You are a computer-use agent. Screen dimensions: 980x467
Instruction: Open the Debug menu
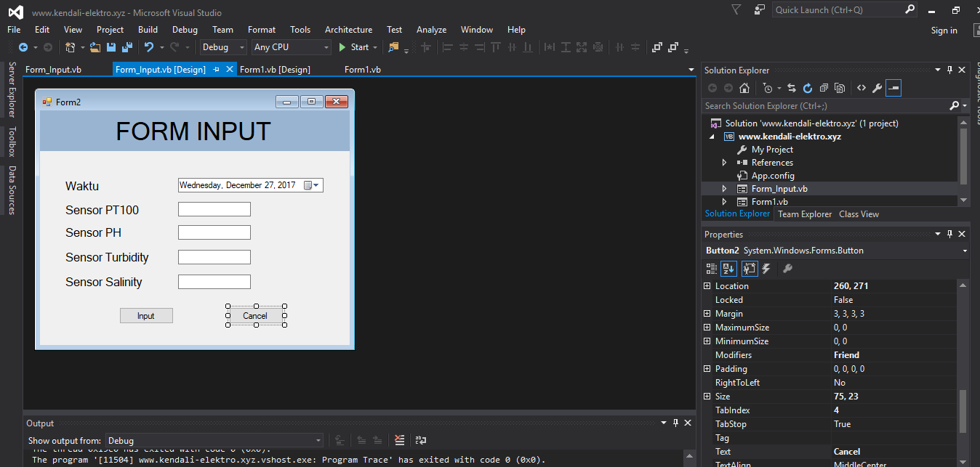[x=185, y=30]
